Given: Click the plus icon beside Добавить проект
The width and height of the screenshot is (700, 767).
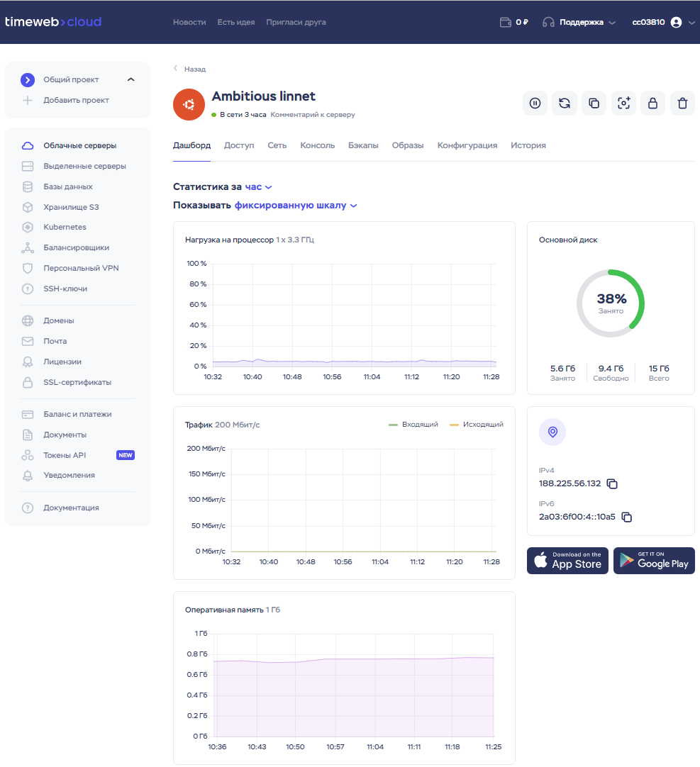Looking at the screenshot, I should [28, 100].
